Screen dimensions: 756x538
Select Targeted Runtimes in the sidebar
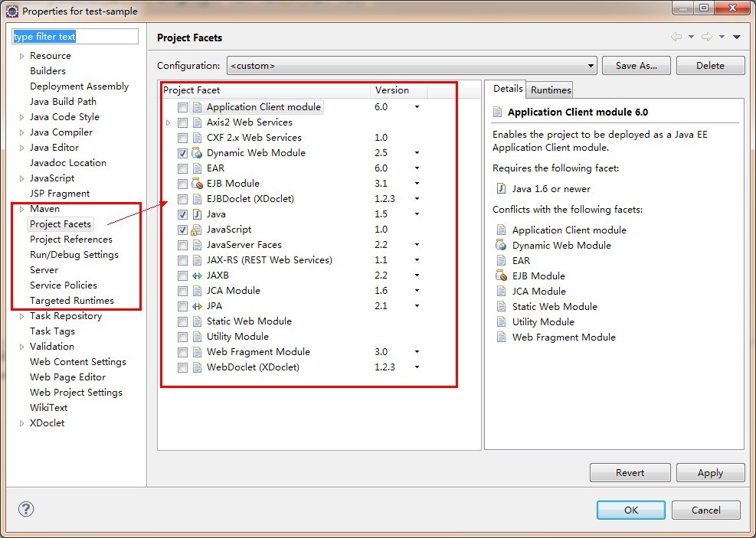72,301
